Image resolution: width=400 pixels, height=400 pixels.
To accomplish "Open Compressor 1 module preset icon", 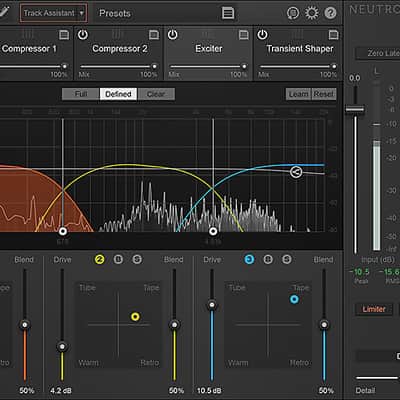I will [x=64, y=35].
